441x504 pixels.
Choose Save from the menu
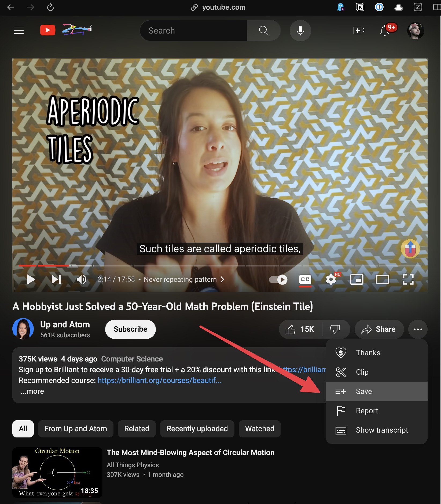coord(377,391)
